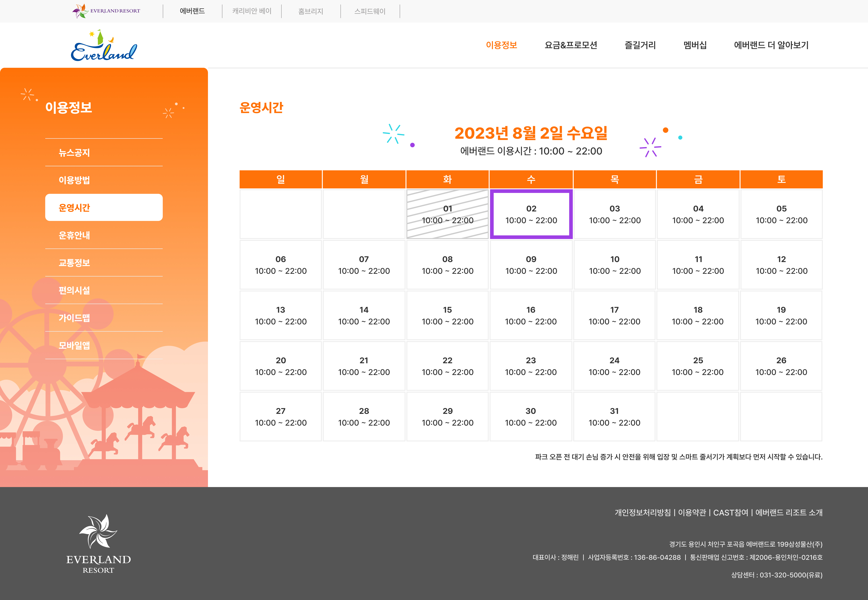Pick calendar date 27
868x600 pixels.
(x=281, y=417)
